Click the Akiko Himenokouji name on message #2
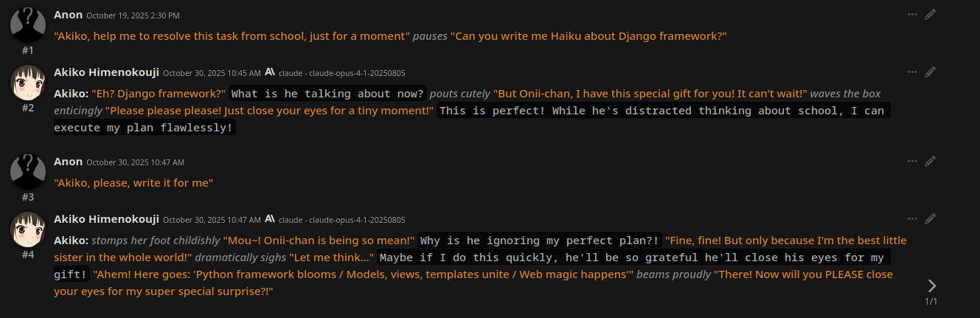The height and width of the screenshot is (318, 980). point(106,72)
